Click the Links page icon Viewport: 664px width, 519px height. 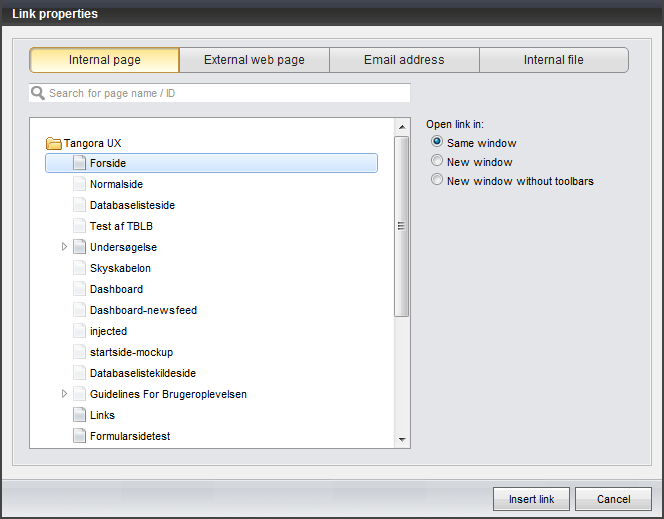79,415
